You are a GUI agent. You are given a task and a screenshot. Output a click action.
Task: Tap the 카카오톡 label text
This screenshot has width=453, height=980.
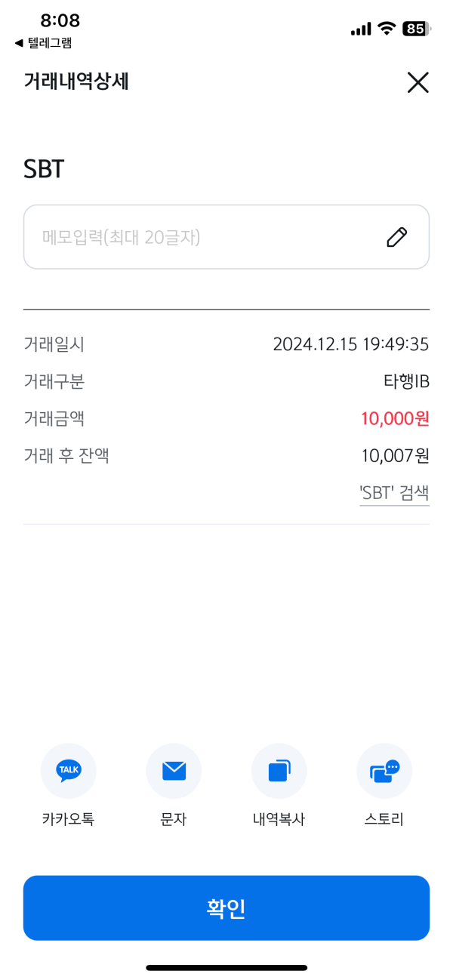tap(69, 819)
